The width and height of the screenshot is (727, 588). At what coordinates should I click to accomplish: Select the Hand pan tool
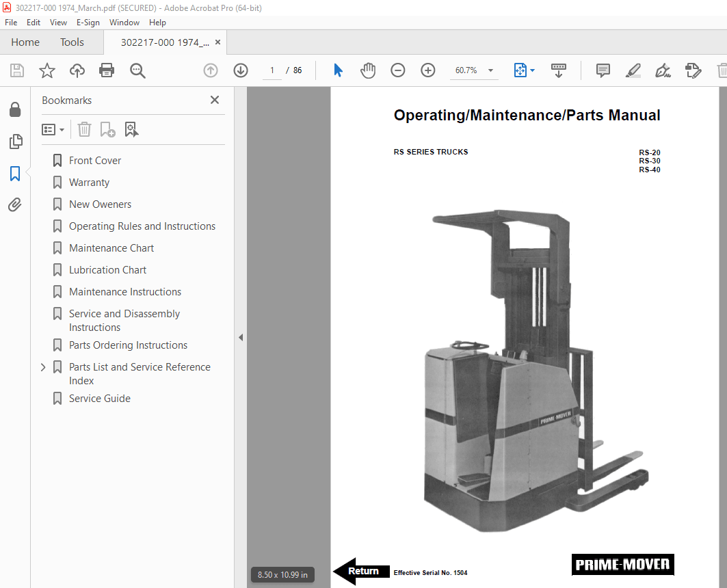(368, 70)
